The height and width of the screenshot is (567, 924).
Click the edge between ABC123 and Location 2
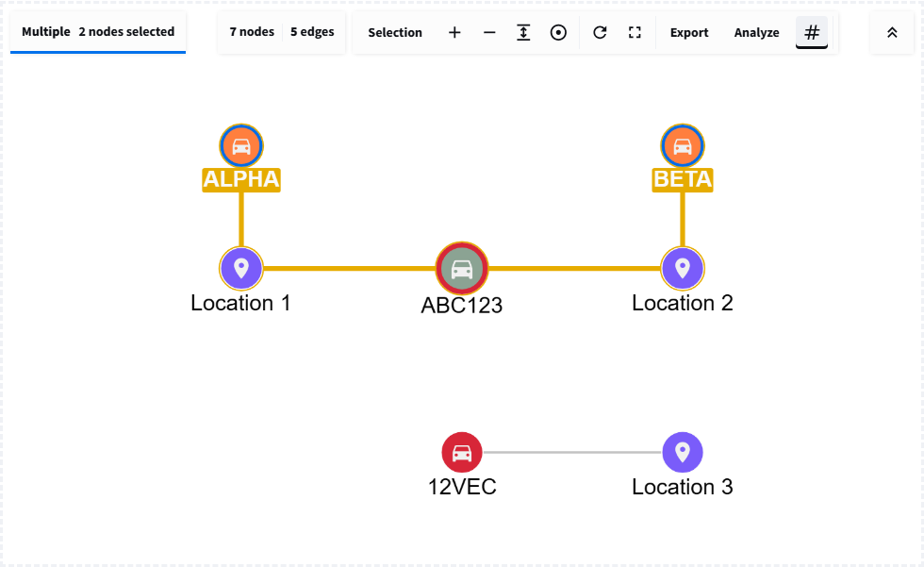point(574,268)
